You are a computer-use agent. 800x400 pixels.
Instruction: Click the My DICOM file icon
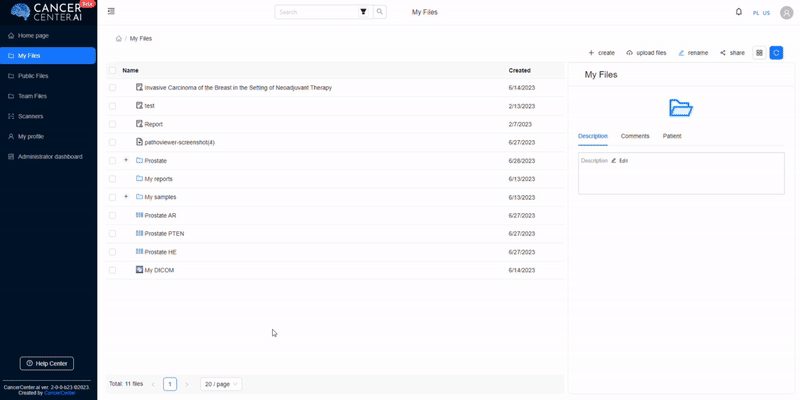click(x=139, y=269)
